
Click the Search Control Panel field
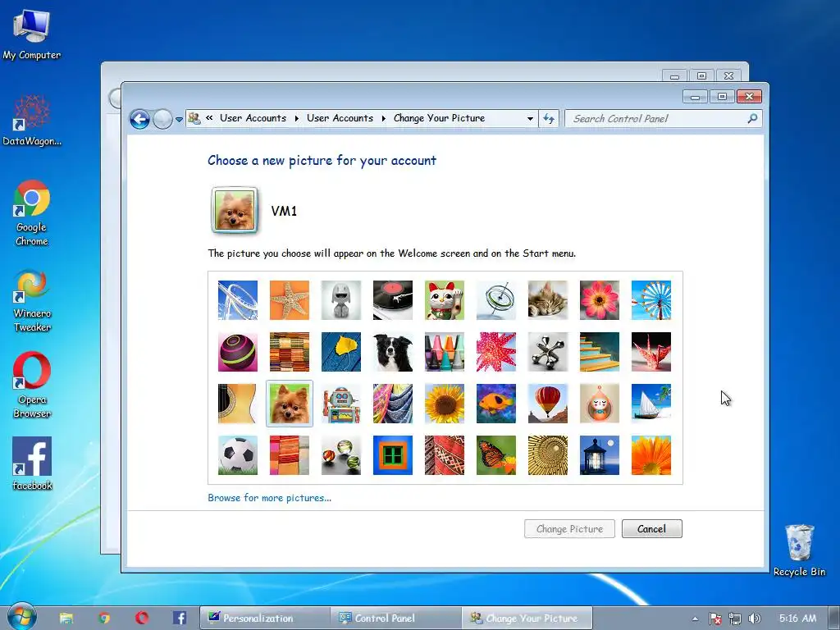[x=663, y=118]
